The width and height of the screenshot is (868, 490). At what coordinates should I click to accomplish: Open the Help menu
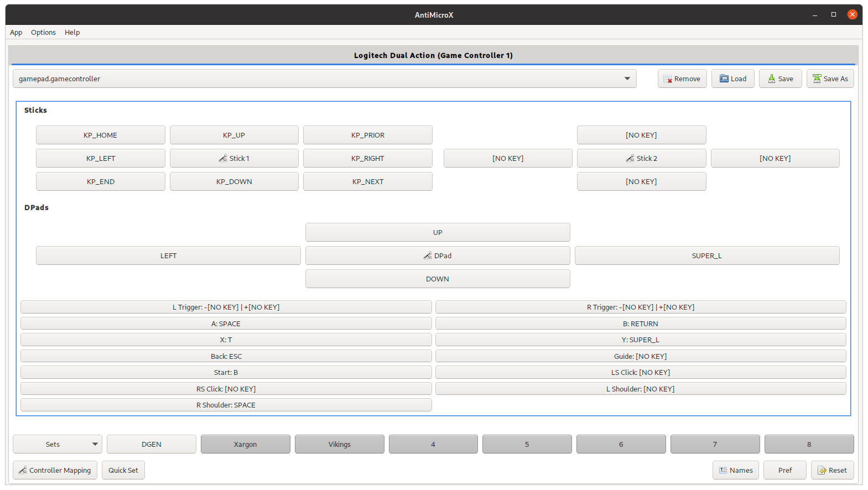click(72, 32)
